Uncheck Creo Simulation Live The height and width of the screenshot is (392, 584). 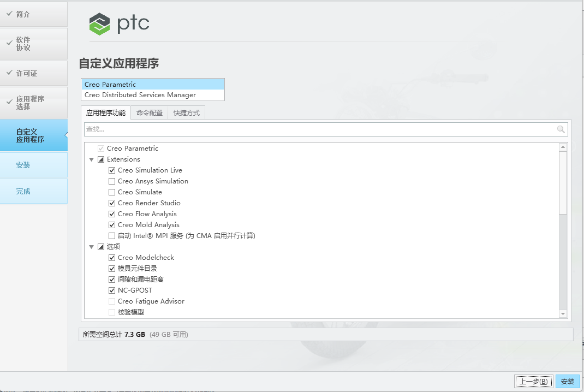pos(112,170)
